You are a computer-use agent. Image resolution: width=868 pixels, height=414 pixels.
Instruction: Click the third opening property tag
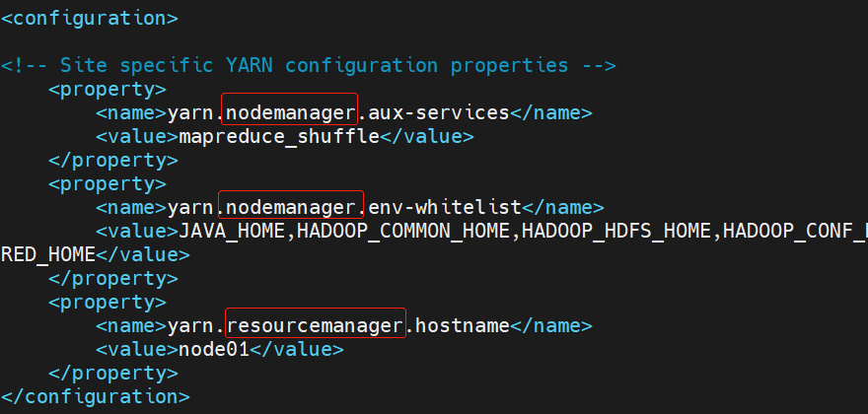[x=107, y=303]
